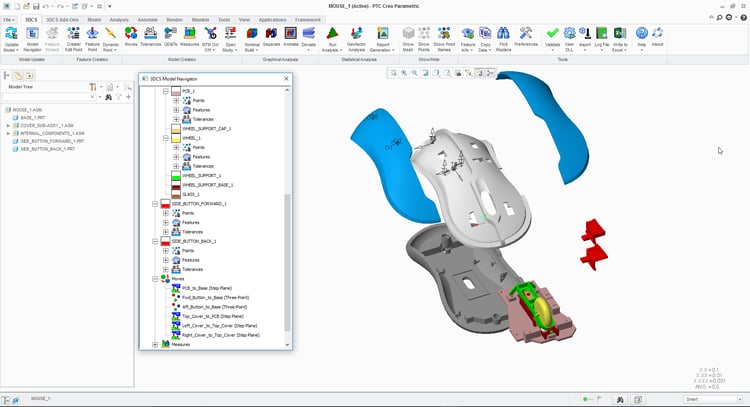
Task: Collapse the WHEEL_1 node in navigator
Action: (x=165, y=138)
